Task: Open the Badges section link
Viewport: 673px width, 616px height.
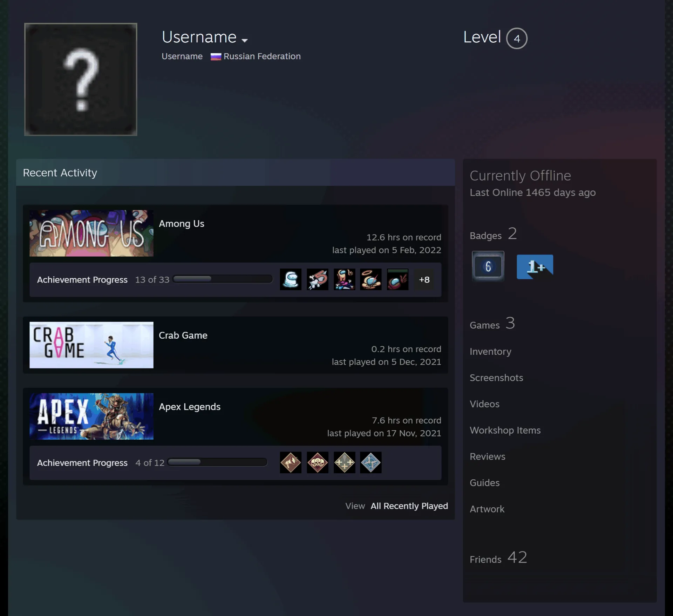Action: tap(493, 234)
